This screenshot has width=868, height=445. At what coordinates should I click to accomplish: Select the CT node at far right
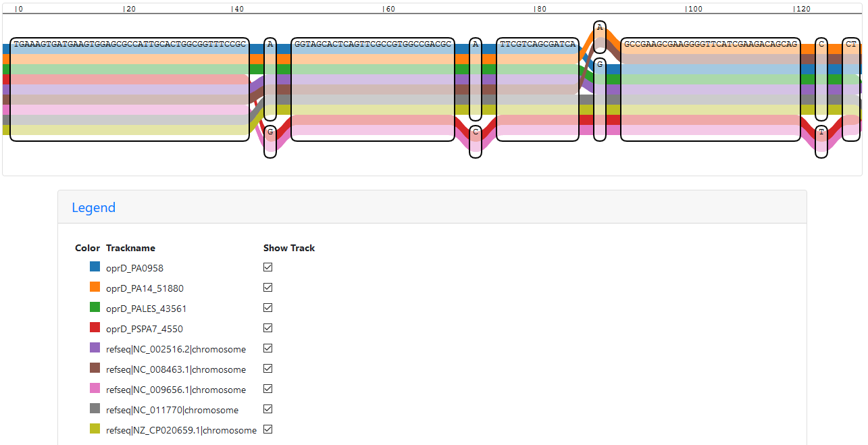click(851, 45)
